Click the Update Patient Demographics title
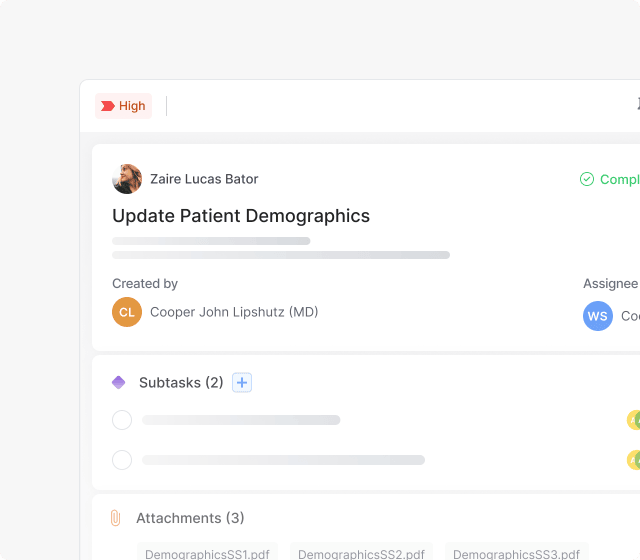The width and height of the screenshot is (640, 560). pos(241,216)
